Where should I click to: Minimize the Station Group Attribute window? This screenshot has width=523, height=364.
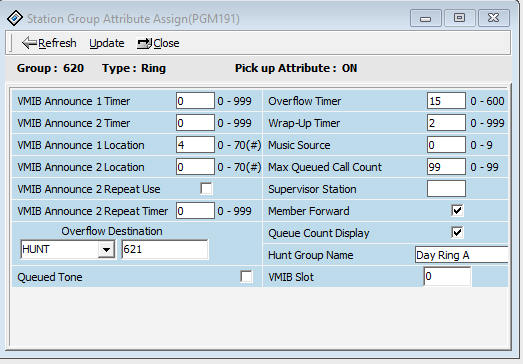[x=426, y=18]
